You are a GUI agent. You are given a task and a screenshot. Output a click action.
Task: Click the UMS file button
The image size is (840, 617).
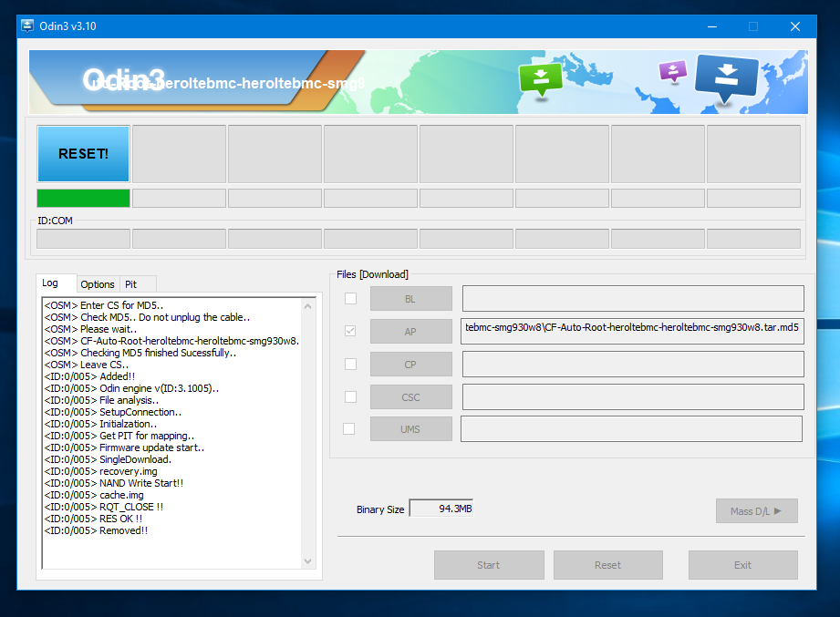tap(411, 429)
